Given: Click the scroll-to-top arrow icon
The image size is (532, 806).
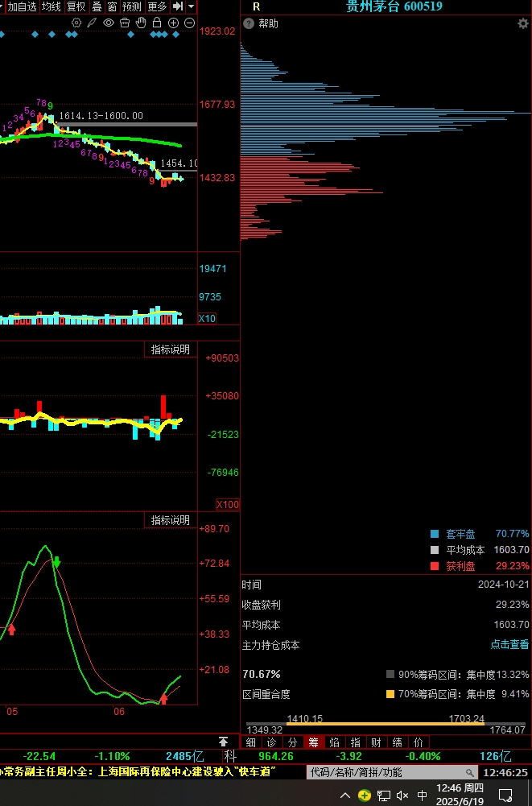Looking at the screenshot, I should pyautogui.click(x=223, y=742).
